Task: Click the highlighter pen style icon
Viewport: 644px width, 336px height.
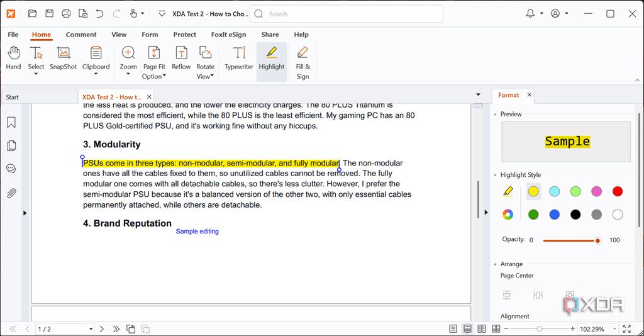Action: pyautogui.click(x=508, y=191)
